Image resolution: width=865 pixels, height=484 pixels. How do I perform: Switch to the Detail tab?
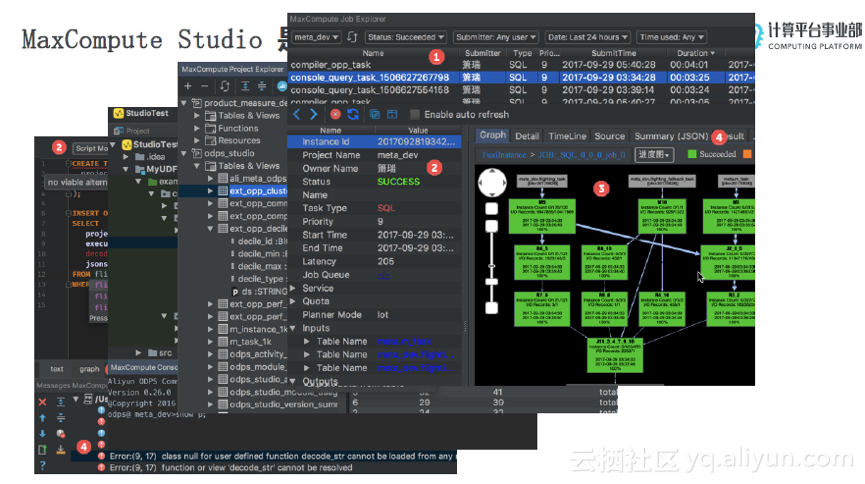tap(527, 136)
